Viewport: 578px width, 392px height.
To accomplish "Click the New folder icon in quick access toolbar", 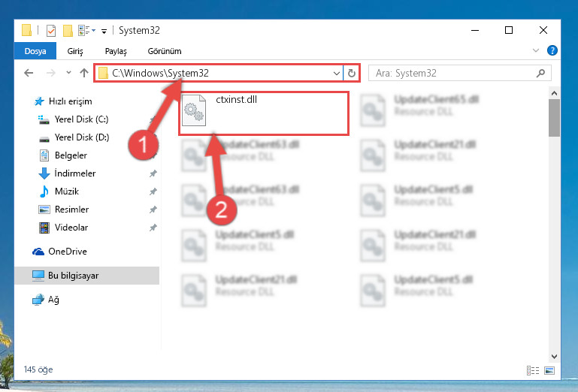I will pyautogui.click(x=68, y=31).
